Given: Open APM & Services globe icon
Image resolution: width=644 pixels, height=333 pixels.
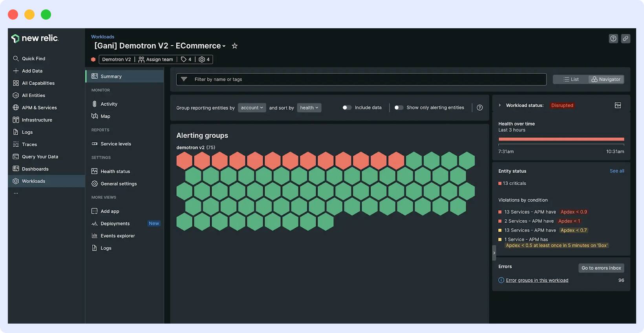Looking at the screenshot, I should tap(16, 107).
